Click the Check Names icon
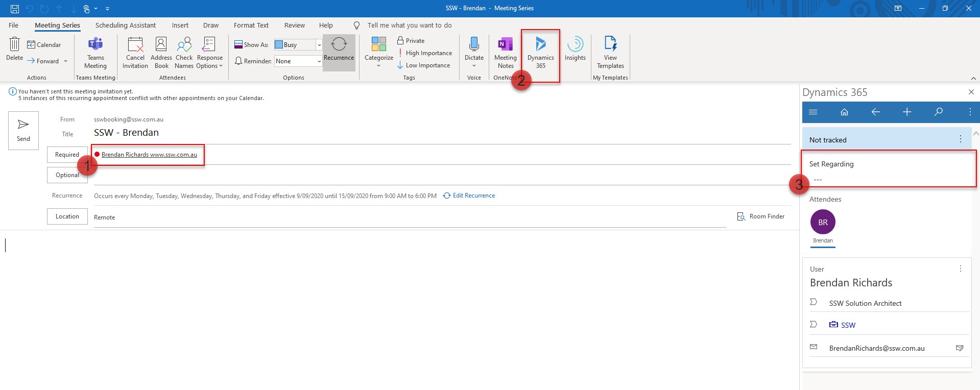 pyautogui.click(x=184, y=52)
